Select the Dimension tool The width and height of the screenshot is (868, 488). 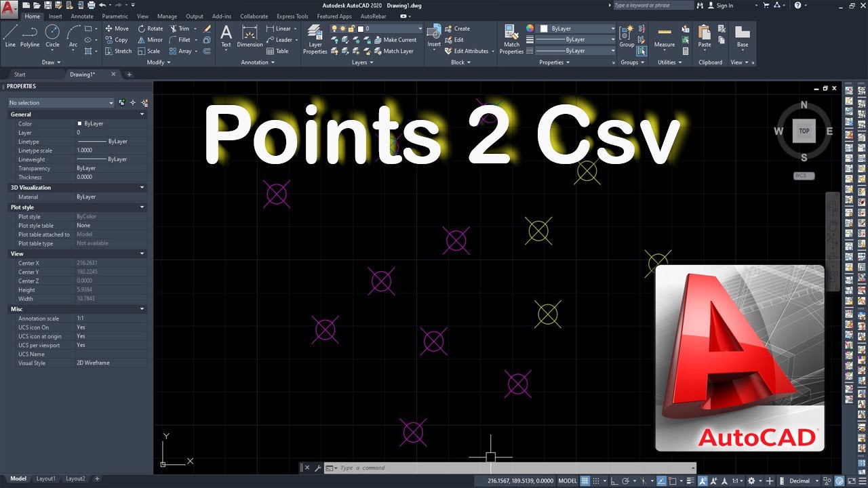[x=250, y=36]
